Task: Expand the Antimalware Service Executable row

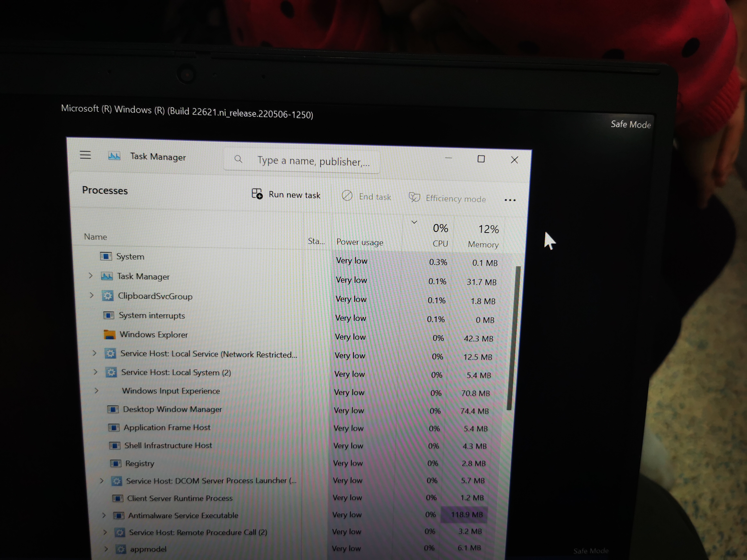Action: click(x=104, y=515)
